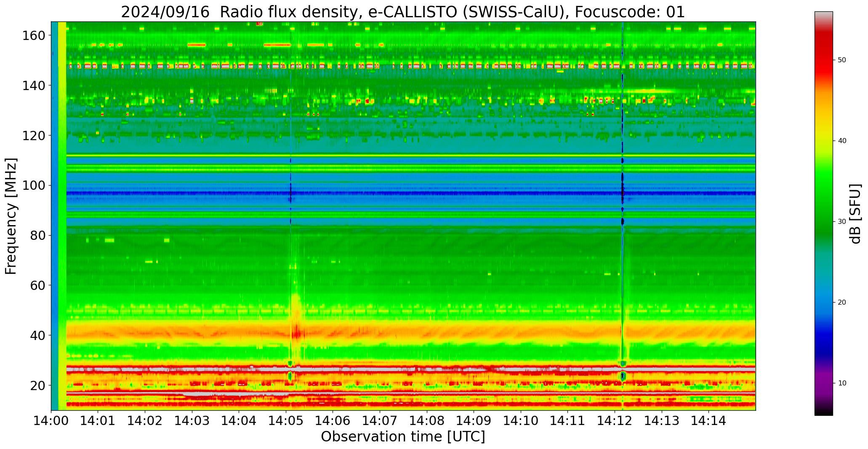Click the 20 frequency tick label
The width and height of the screenshot is (868, 449).
click(38, 385)
